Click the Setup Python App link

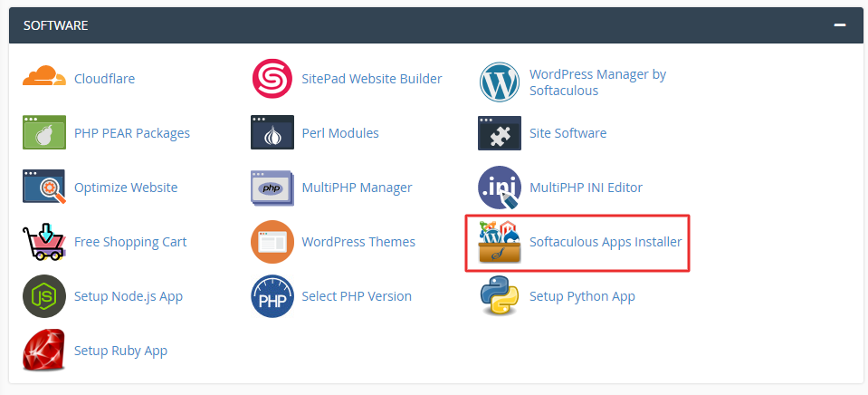tap(582, 296)
